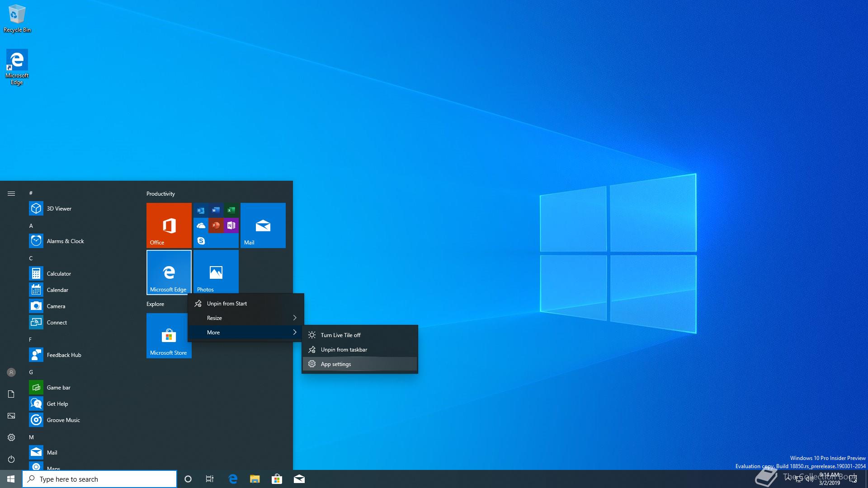
Task: Open the Office tile
Action: pos(169,225)
